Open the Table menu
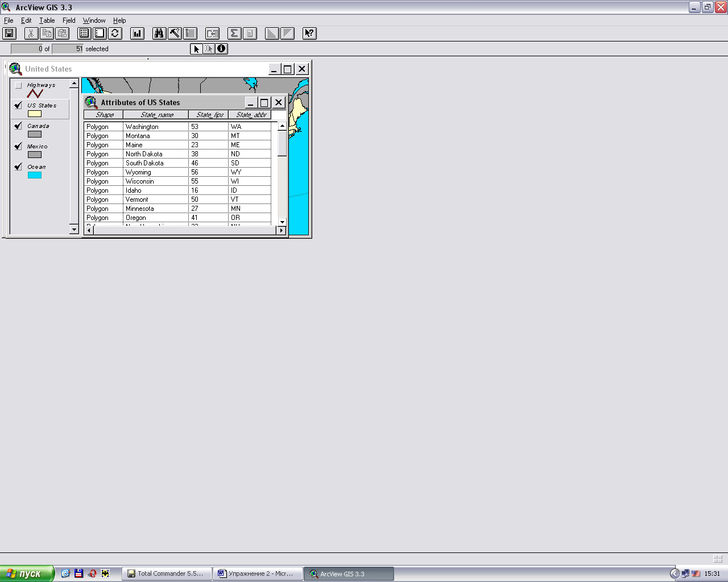728x582 pixels. (x=47, y=20)
